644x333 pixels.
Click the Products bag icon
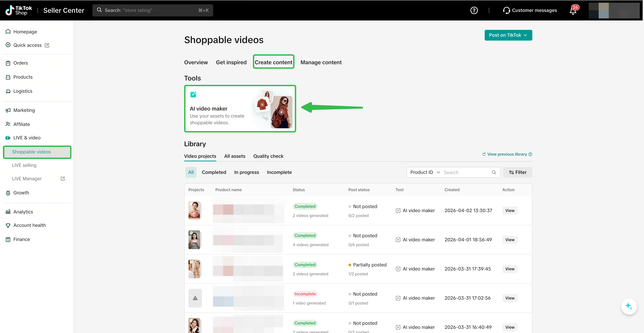click(8, 77)
